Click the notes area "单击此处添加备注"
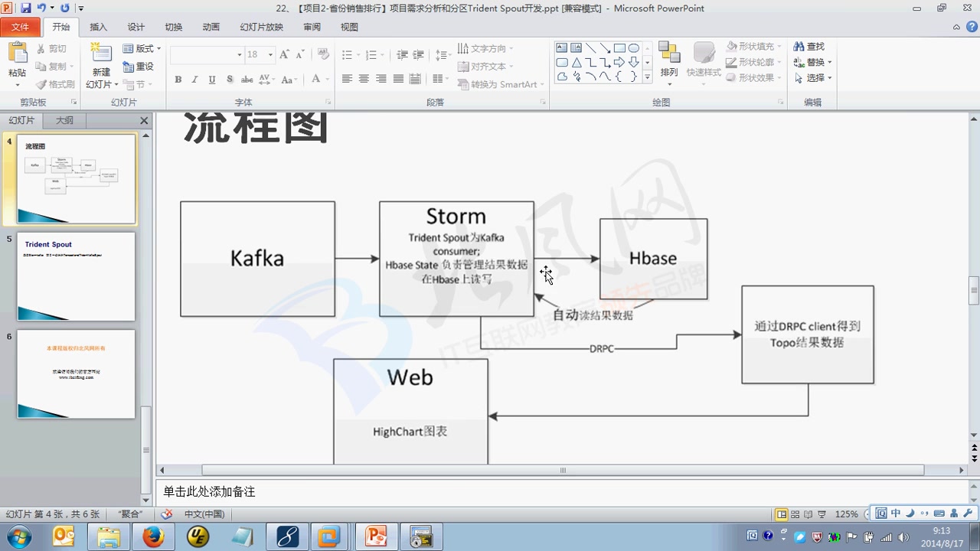The image size is (980, 551). tap(209, 491)
